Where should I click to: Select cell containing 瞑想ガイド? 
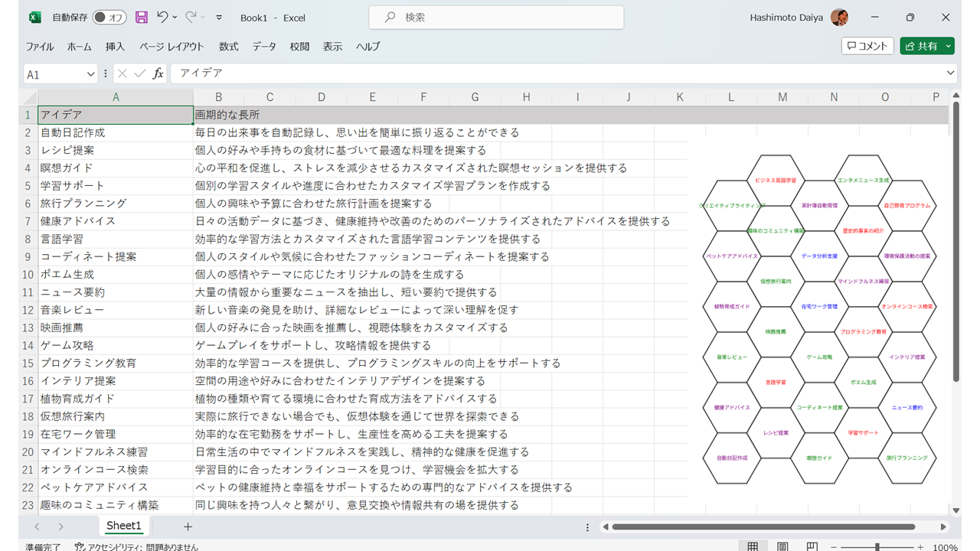pos(115,168)
